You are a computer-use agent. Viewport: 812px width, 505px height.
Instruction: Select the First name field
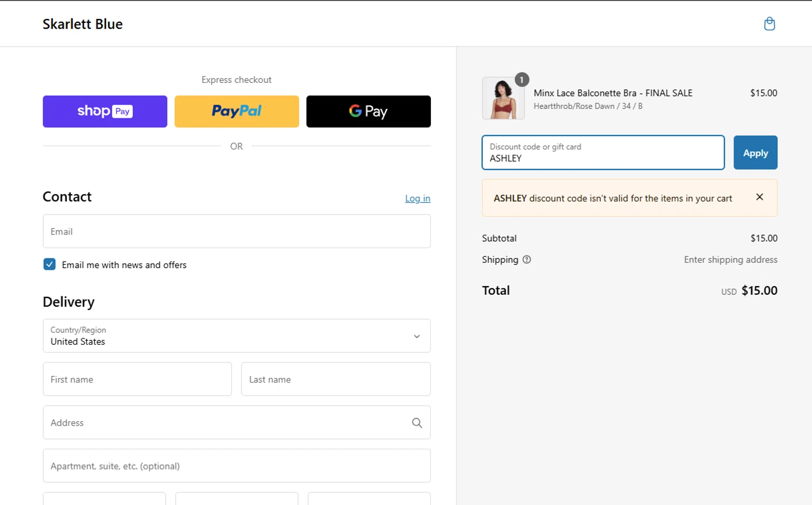[x=137, y=379]
